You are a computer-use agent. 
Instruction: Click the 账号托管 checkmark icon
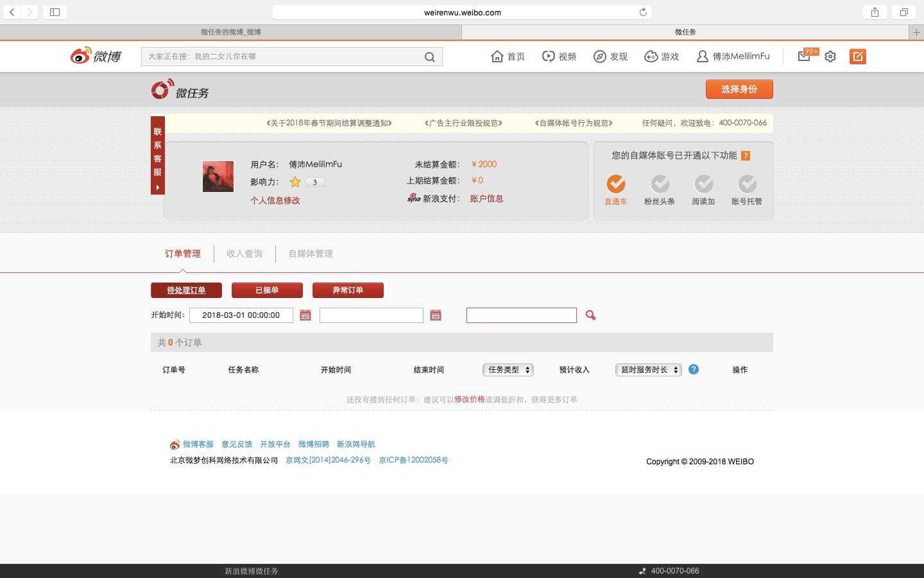tap(747, 184)
